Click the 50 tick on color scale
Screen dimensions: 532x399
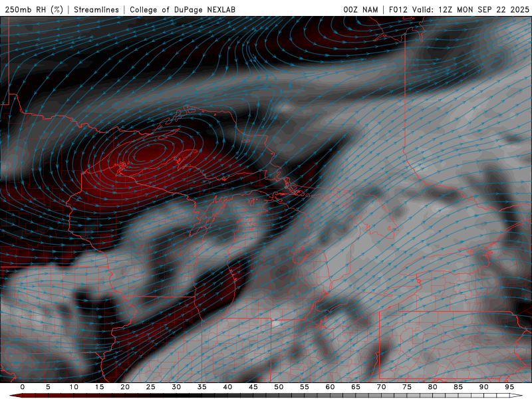click(279, 387)
